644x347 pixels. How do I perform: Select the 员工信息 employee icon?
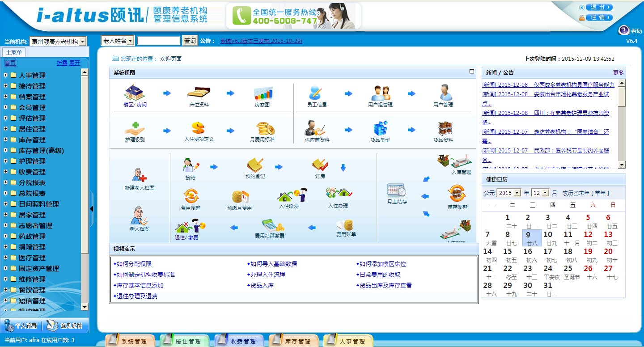coord(316,93)
